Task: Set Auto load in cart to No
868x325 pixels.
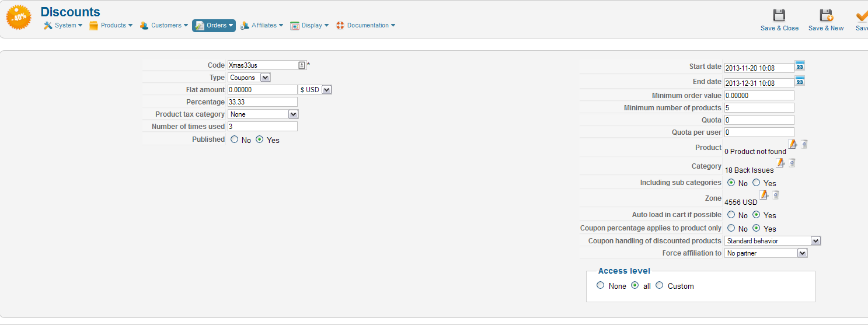Action: pos(731,215)
